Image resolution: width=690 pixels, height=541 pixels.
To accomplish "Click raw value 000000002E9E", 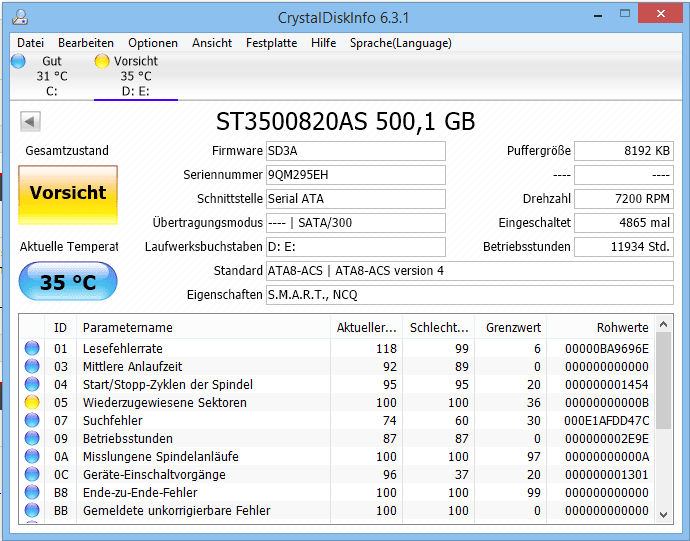I will pyautogui.click(x=606, y=439).
